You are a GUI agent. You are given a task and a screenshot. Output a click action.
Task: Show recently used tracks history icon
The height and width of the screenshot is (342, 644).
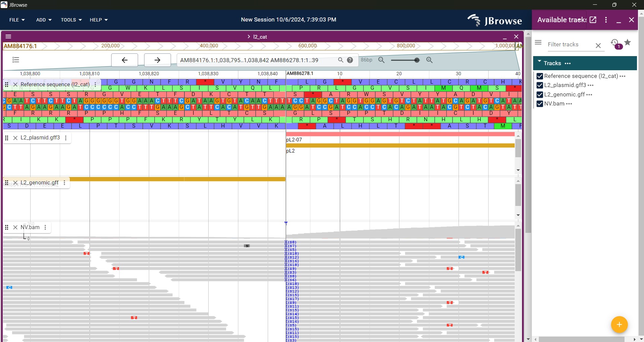coord(615,43)
